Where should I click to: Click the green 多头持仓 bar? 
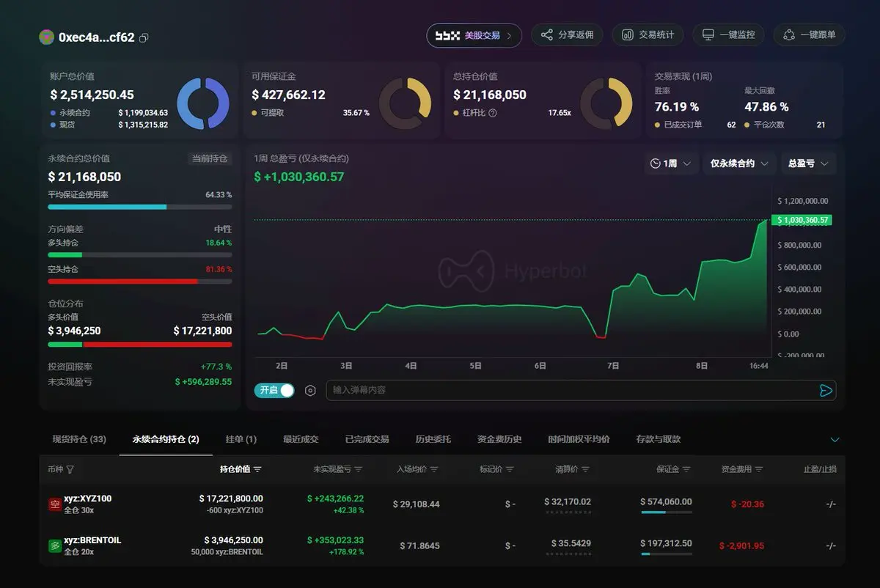pyautogui.click(x=65, y=254)
